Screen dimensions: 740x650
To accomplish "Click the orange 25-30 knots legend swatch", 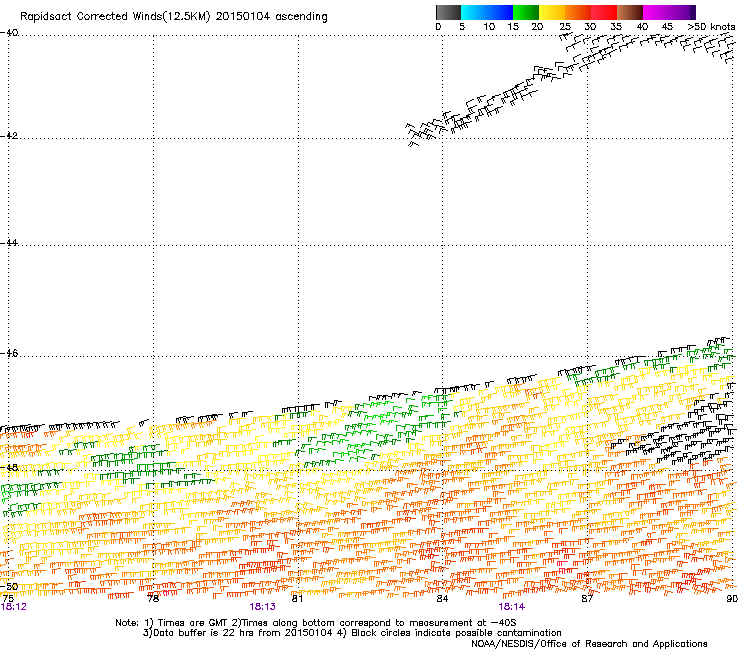I will (x=578, y=12).
